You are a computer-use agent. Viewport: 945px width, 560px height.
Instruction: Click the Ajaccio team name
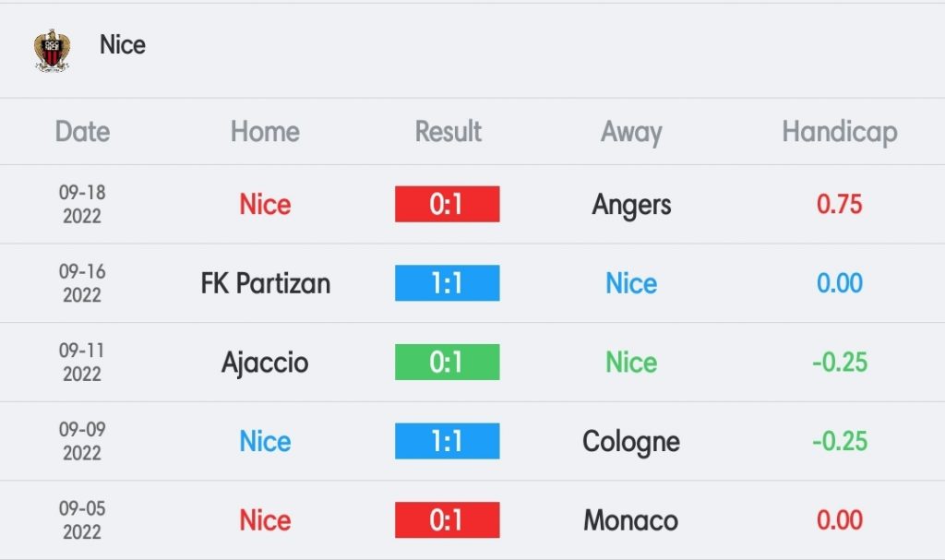(x=265, y=363)
